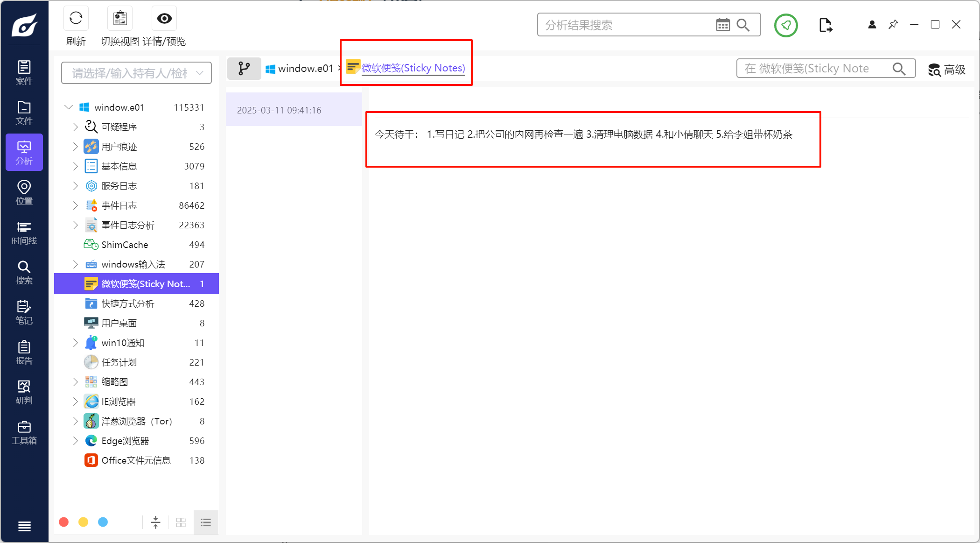Viewport: 980px width, 543px height.
Task: Click the calendar icon in analysis search box
Action: [x=723, y=25]
